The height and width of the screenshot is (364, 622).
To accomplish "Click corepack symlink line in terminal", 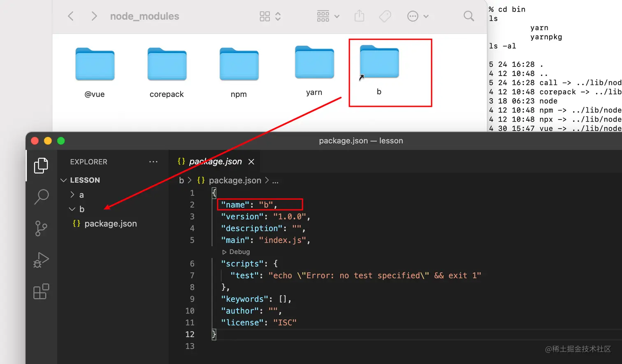I will pos(555,92).
